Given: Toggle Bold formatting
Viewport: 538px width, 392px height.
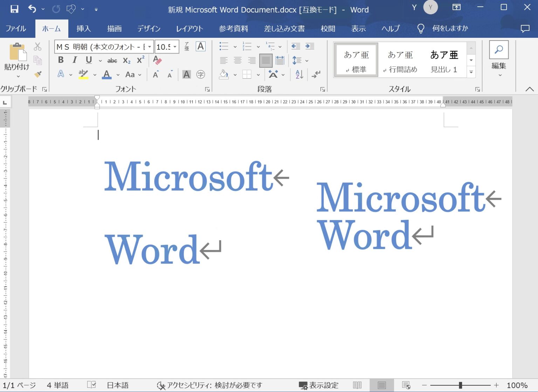Looking at the screenshot, I should tap(61, 60).
